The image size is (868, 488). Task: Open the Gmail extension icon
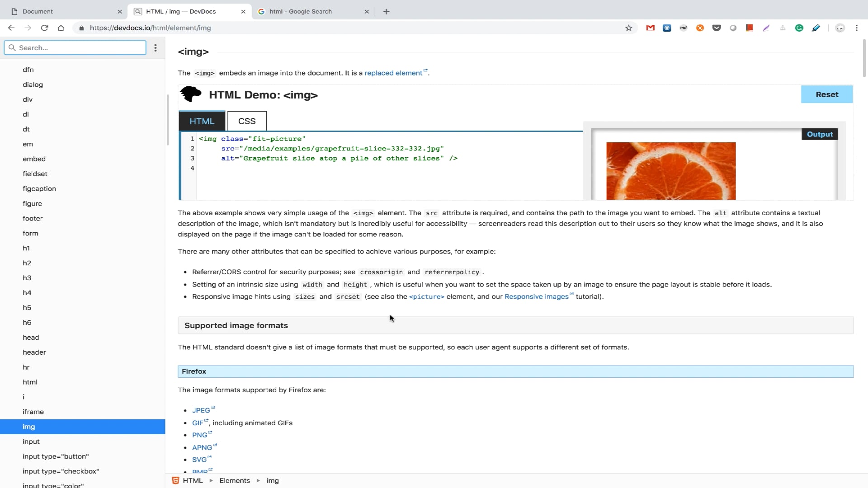coord(650,28)
